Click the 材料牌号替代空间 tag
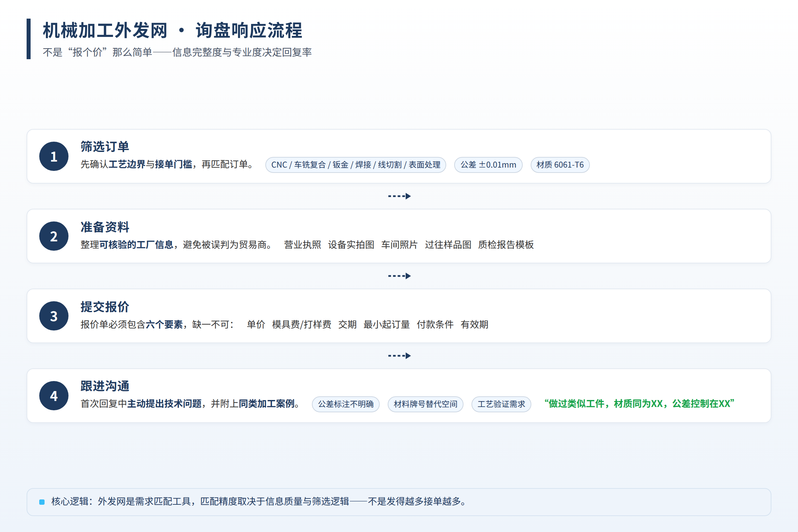 pyautogui.click(x=426, y=404)
